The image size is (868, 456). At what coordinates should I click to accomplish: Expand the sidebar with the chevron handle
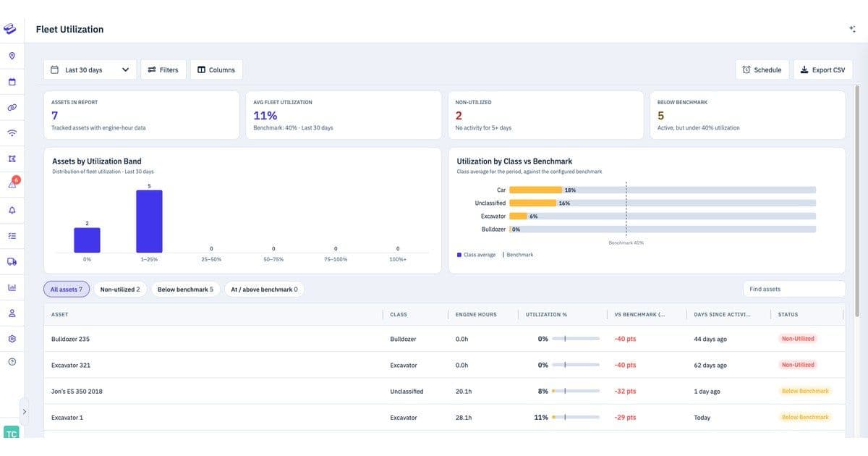click(25, 412)
